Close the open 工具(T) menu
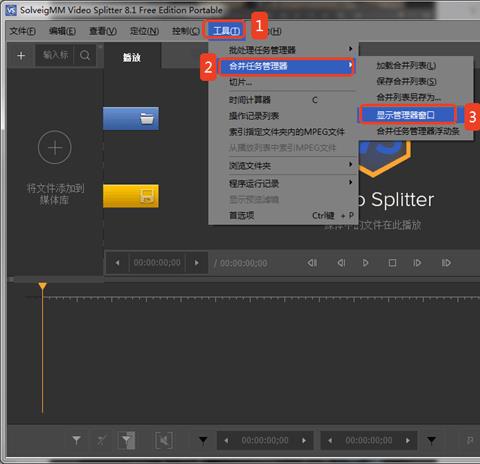This screenshot has height=464, width=480. click(226, 31)
